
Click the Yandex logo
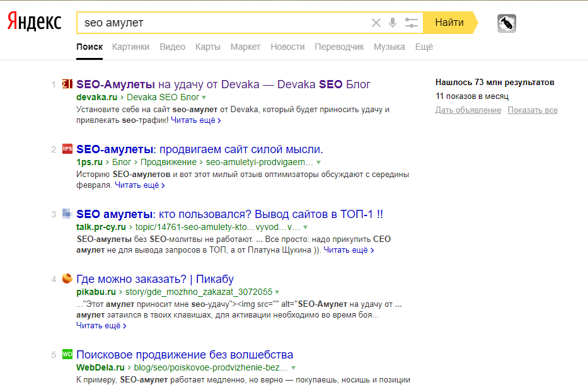pyautogui.click(x=34, y=23)
